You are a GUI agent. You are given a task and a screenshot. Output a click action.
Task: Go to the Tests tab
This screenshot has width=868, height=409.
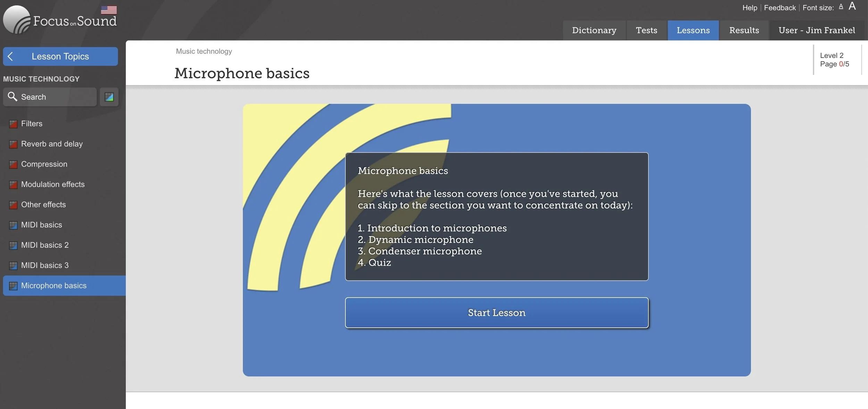pos(646,30)
